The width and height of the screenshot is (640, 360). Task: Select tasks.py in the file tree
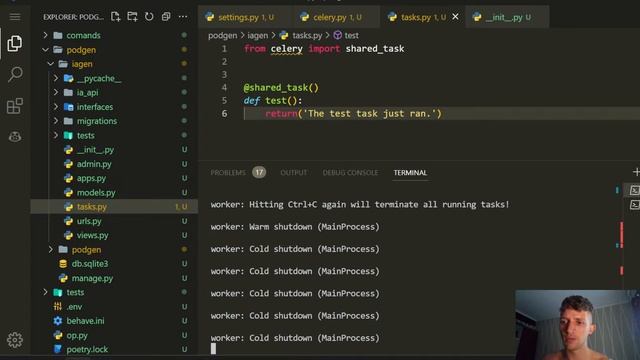point(114,207)
